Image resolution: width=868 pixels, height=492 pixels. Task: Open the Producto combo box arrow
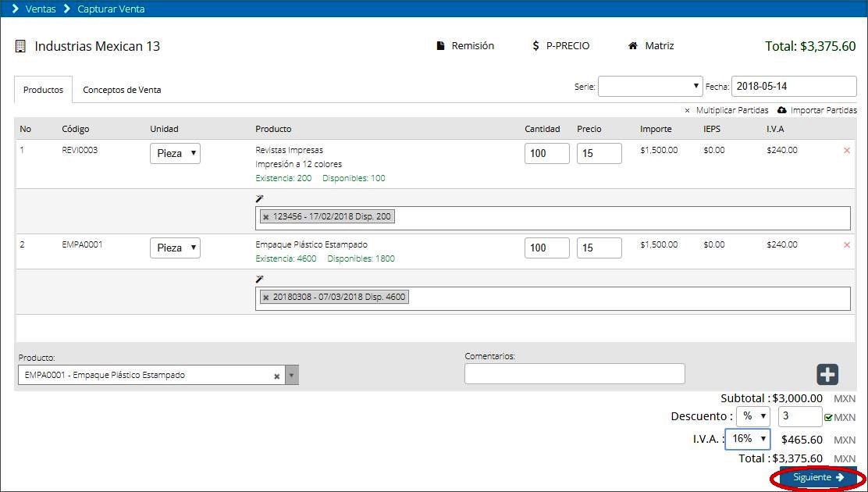tap(292, 375)
